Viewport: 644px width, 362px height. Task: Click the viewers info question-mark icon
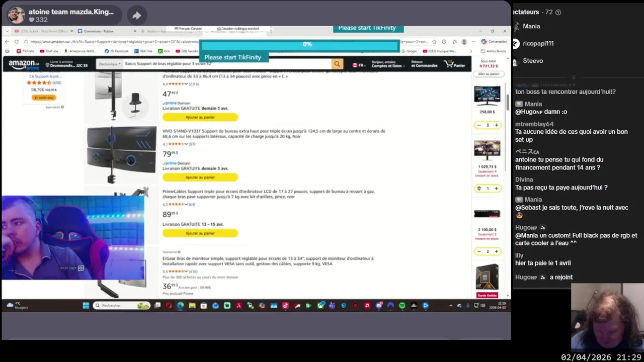click(558, 12)
